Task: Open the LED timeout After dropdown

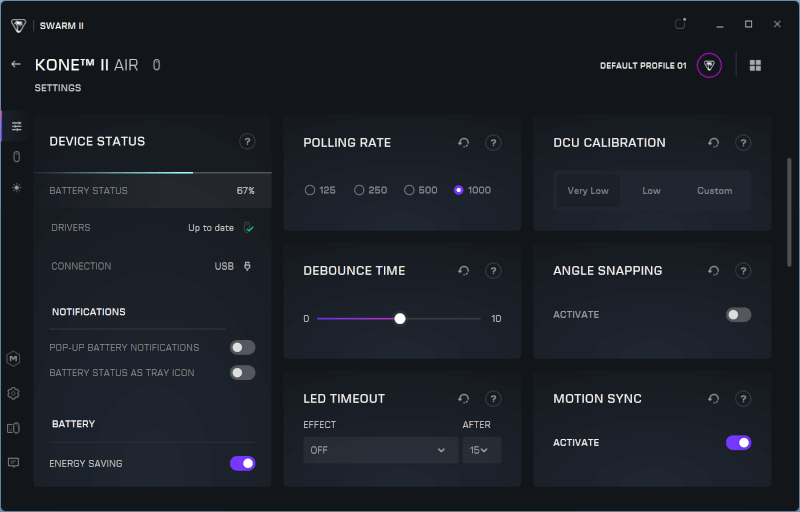Action: point(482,450)
